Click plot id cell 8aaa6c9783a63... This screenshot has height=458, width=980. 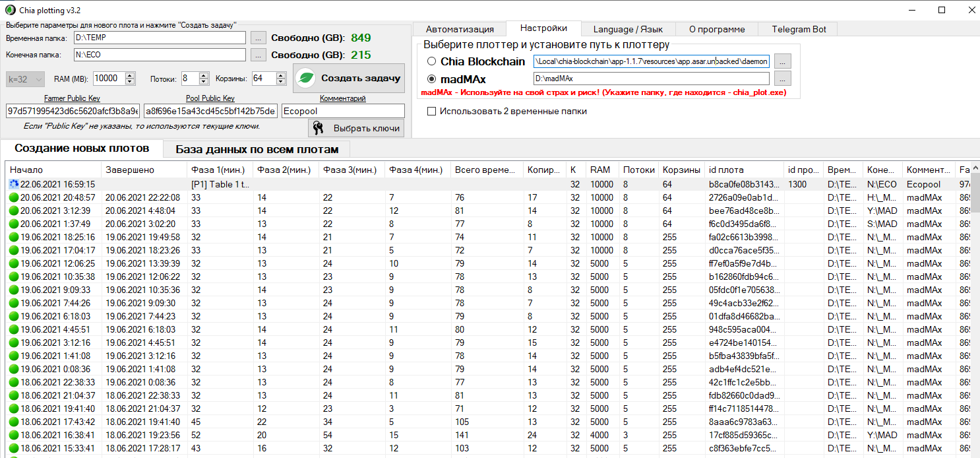point(745,422)
